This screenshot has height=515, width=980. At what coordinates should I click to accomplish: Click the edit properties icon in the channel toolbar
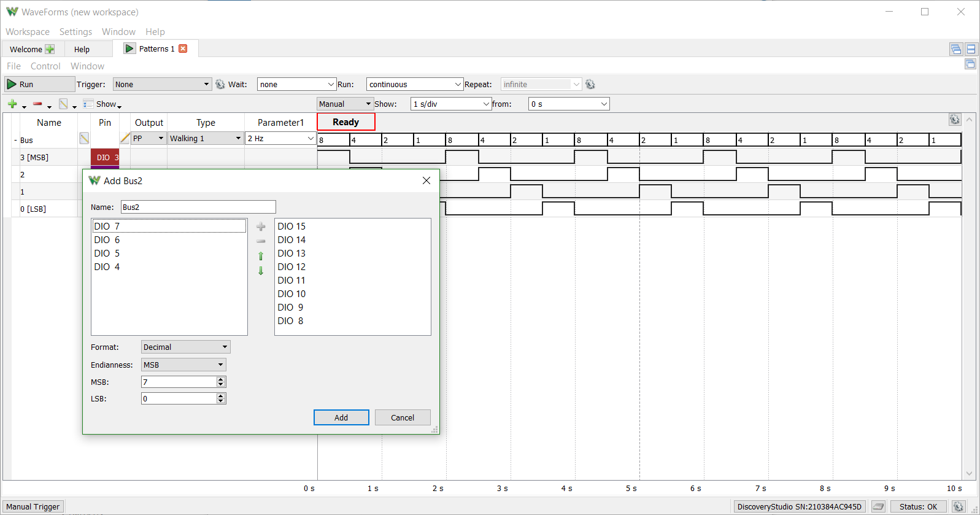click(63, 104)
